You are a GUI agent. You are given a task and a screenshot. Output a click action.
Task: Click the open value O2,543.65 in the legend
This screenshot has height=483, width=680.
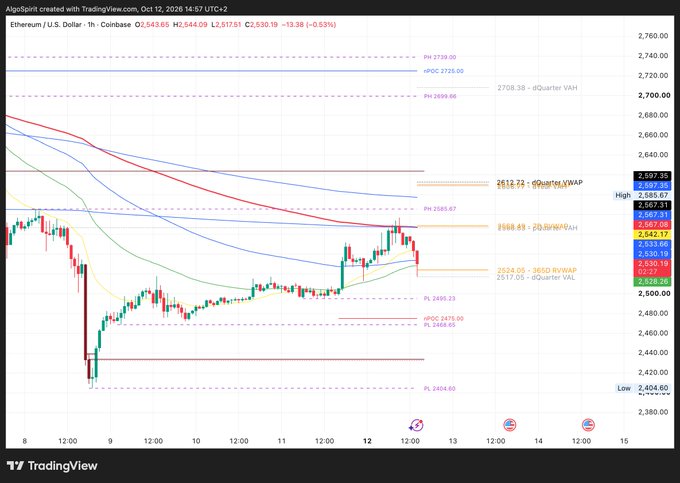click(152, 25)
